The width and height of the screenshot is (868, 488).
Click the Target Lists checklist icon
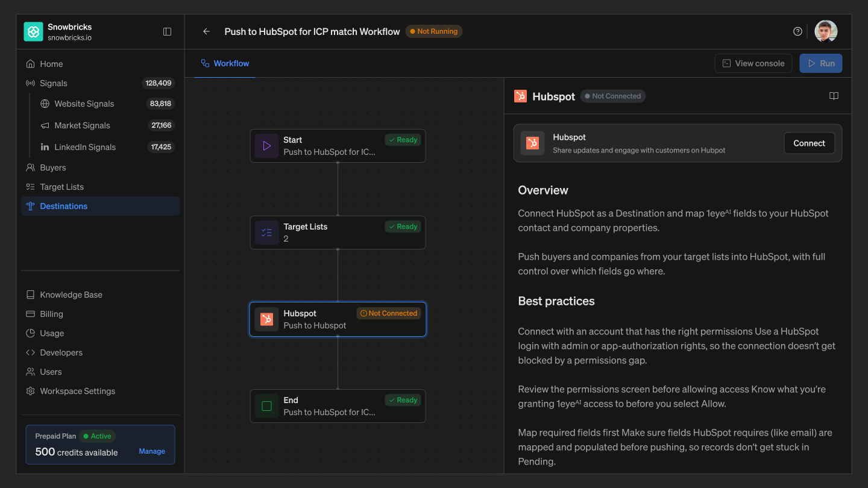tap(30, 187)
